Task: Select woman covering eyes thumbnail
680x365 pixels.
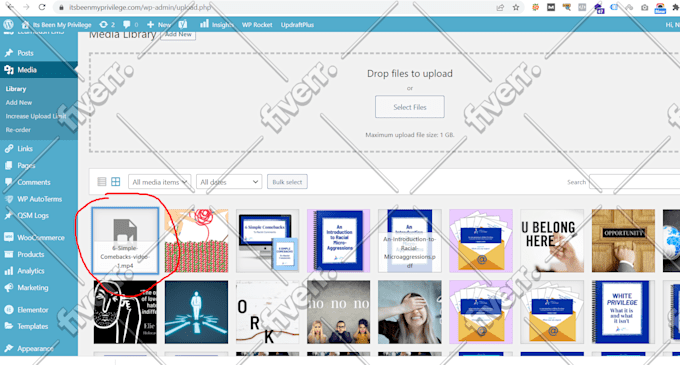Action: click(x=410, y=312)
